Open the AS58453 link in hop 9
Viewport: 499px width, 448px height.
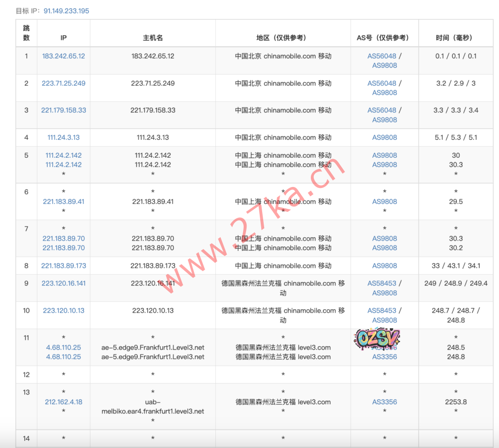tap(382, 283)
